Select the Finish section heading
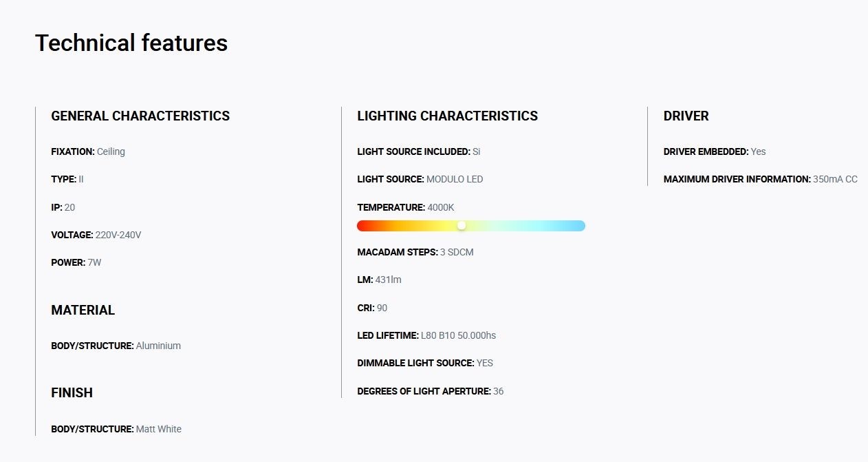868x462 pixels. (72, 393)
